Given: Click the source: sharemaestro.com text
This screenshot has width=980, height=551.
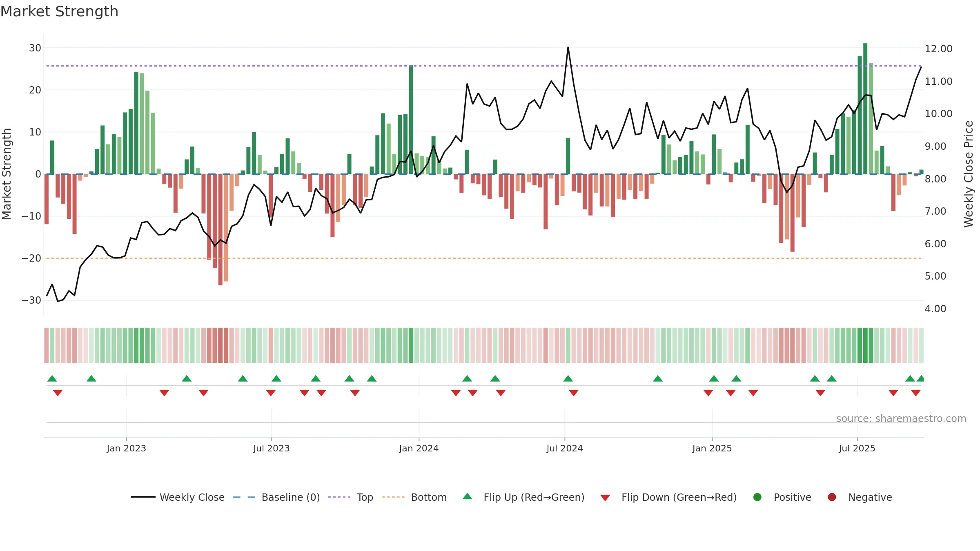Looking at the screenshot, I should point(901,418).
